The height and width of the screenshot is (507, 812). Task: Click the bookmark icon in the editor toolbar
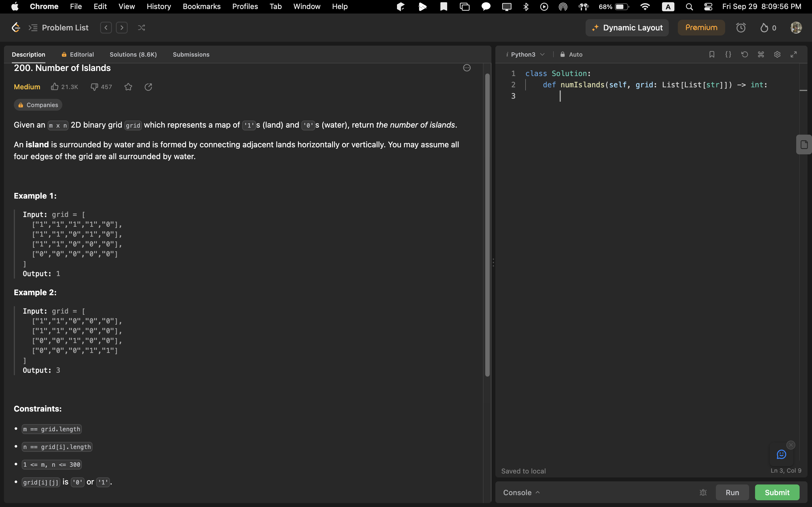pyautogui.click(x=711, y=54)
